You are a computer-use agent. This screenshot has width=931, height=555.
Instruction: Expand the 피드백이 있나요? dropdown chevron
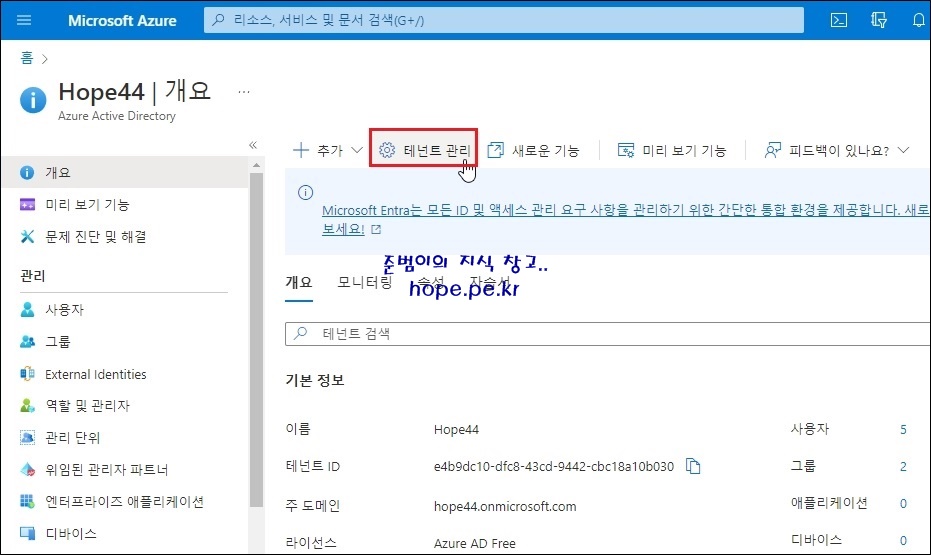pyautogui.click(x=903, y=150)
